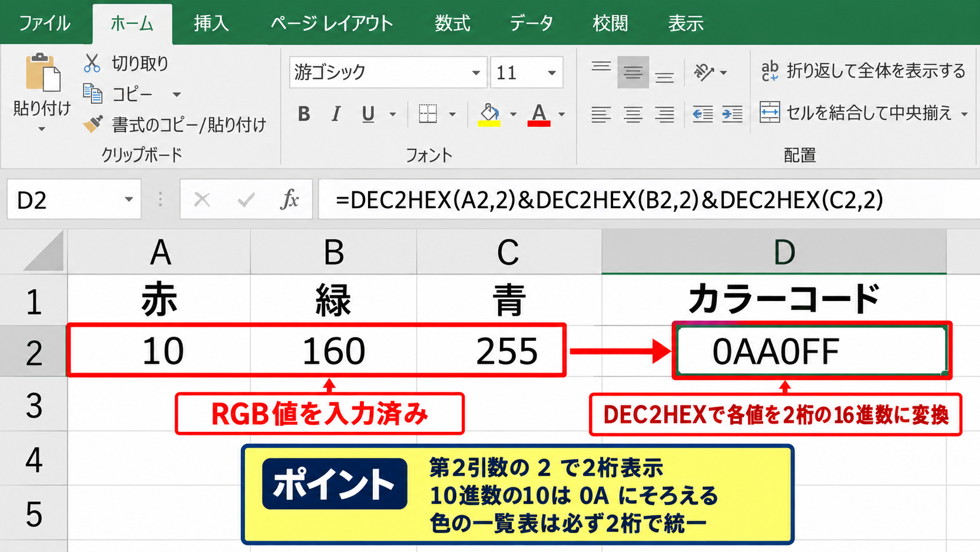
Task: Open the font size 11 dropdown
Action: tap(552, 73)
